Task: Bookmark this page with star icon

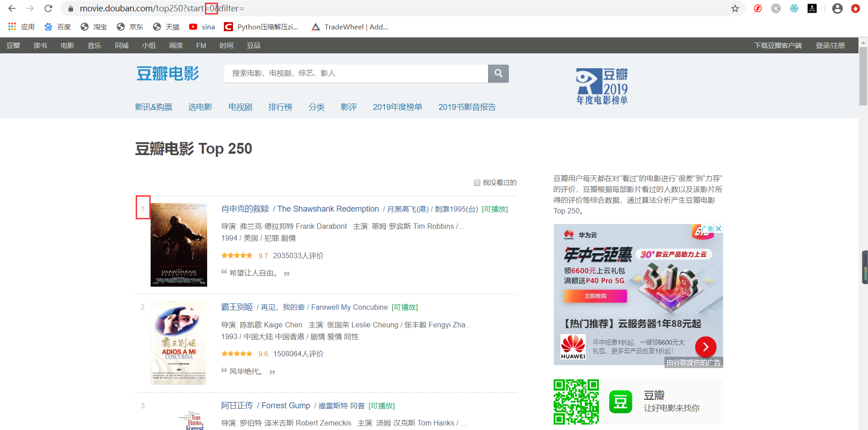Action: 735,9
